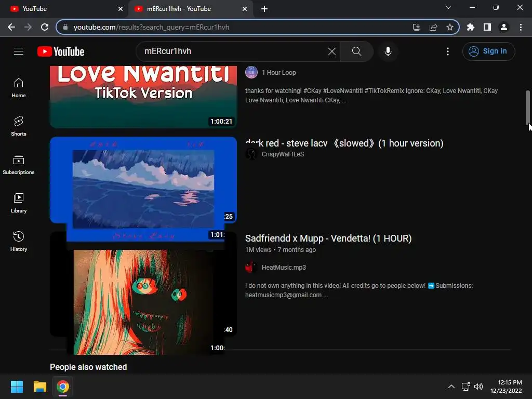Open Subscriptions in the sidebar

(19, 165)
